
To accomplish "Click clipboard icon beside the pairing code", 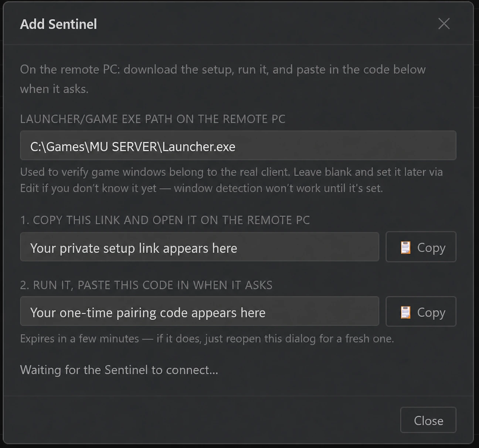I will [405, 312].
